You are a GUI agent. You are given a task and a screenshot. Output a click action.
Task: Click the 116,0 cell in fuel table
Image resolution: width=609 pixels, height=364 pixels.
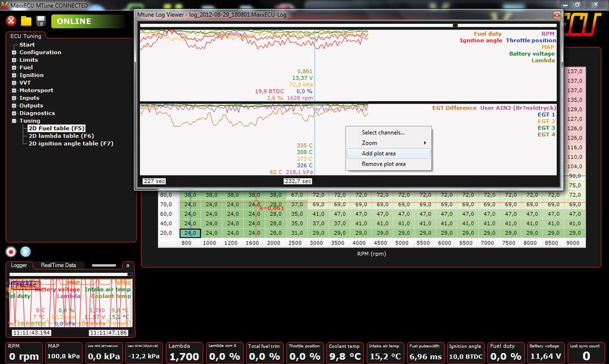[x=575, y=148]
